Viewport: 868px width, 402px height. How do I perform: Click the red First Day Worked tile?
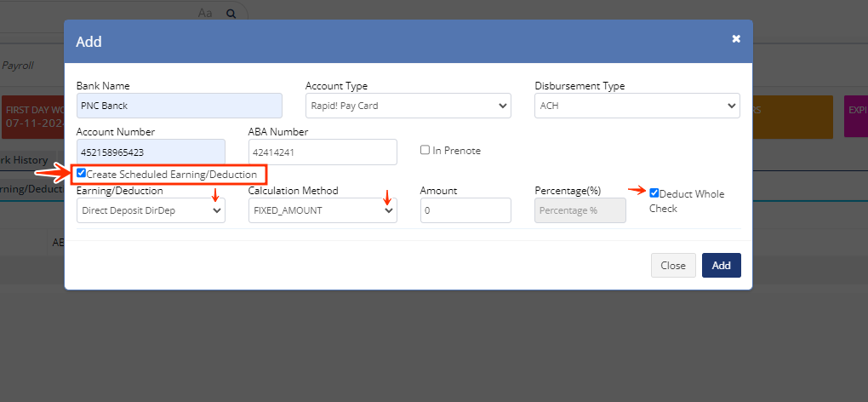point(34,117)
